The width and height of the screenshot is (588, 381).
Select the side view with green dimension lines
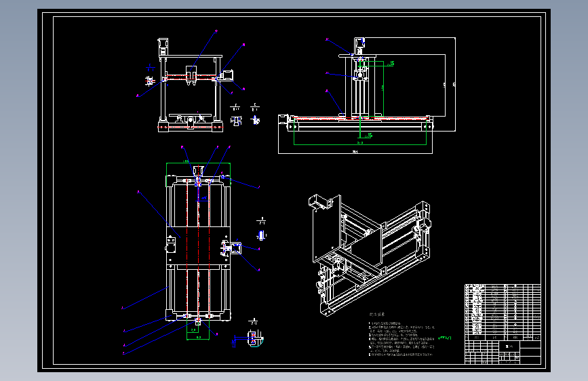[367, 95]
